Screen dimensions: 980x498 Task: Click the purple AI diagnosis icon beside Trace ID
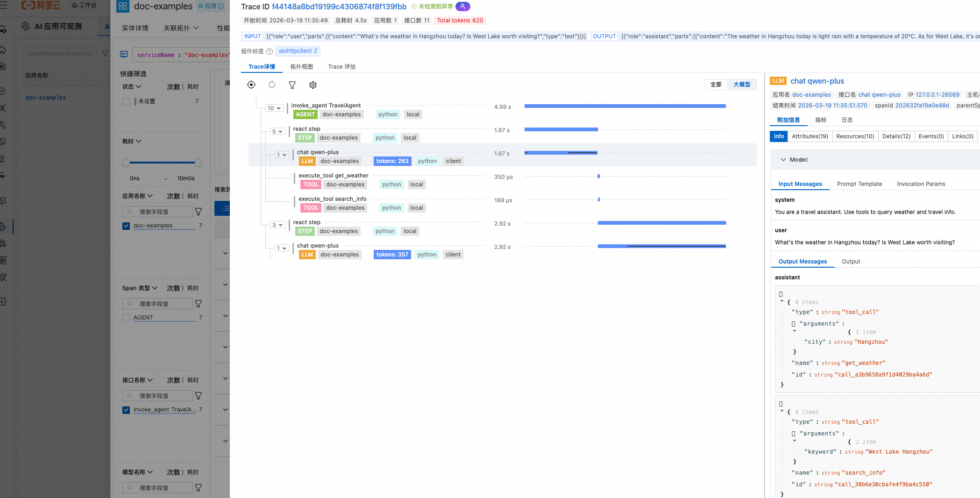(463, 7)
